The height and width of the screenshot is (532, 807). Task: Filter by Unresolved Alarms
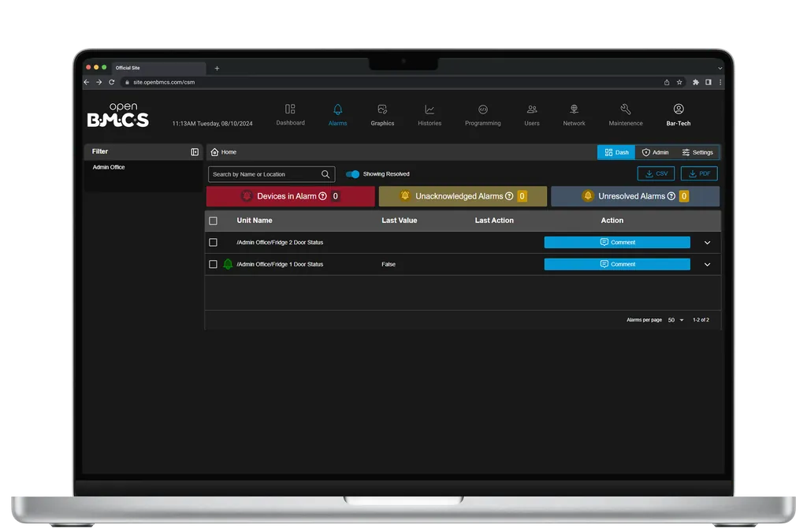click(x=635, y=196)
